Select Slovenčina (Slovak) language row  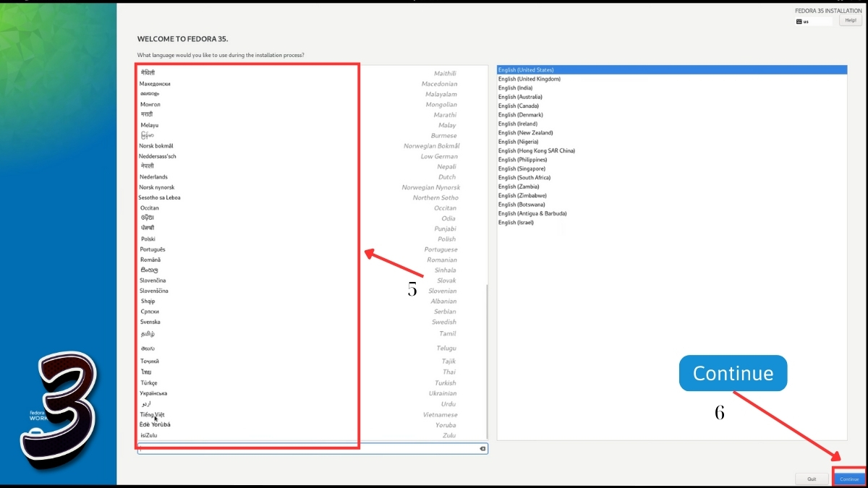click(311, 281)
